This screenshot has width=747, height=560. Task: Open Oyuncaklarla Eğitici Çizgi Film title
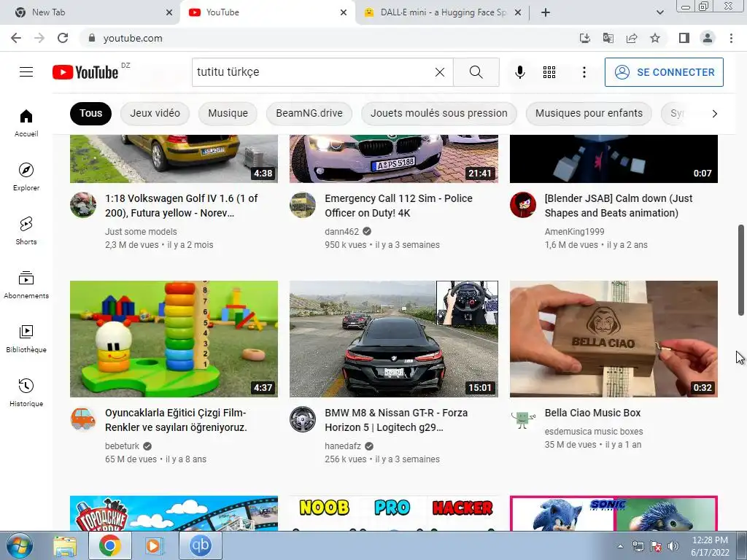click(176, 420)
